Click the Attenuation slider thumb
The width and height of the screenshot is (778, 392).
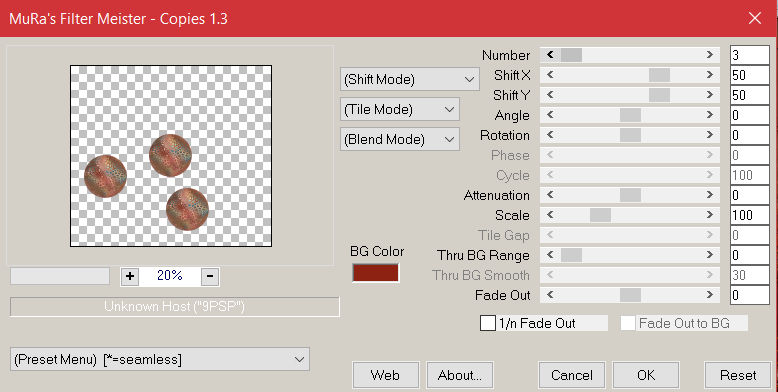[630, 195]
